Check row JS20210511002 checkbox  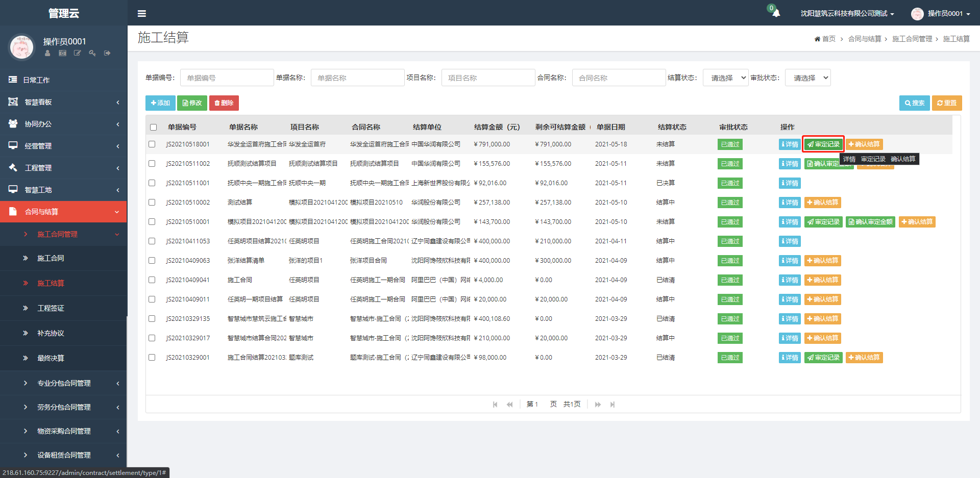[152, 164]
